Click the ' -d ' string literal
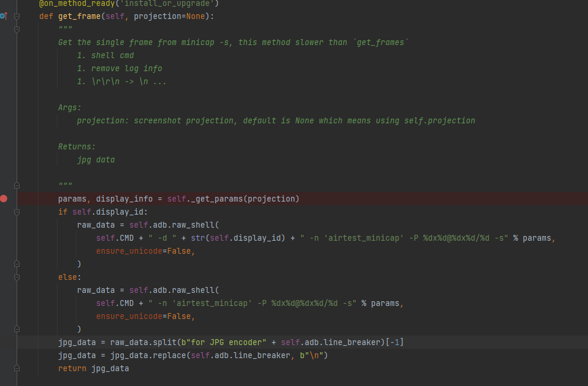Image resolution: width=588 pixels, height=386 pixels. click(162, 238)
